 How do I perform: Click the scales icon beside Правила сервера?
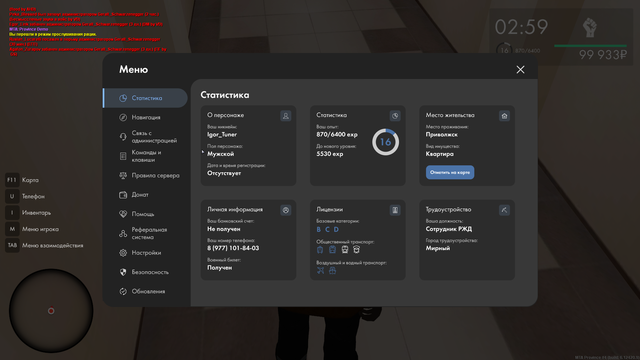click(x=123, y=176)
